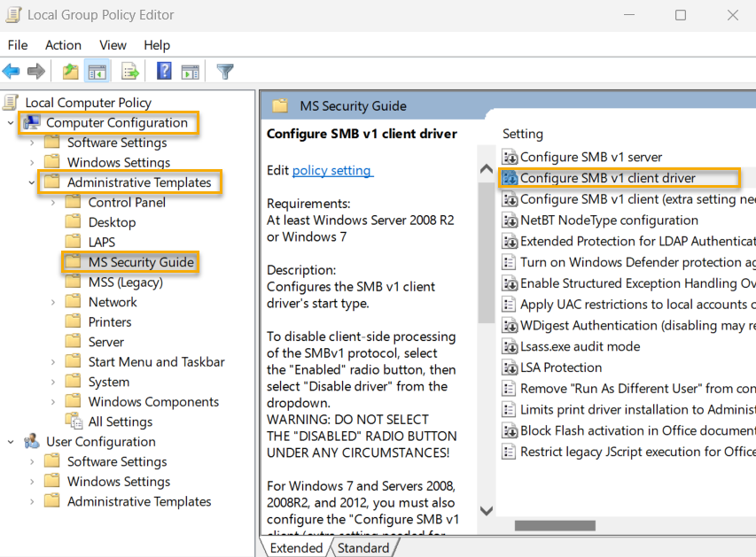The height and width of the screenshot is (557, 756).
Task: Switch to the Standard tab
Action: coord(363,547)
